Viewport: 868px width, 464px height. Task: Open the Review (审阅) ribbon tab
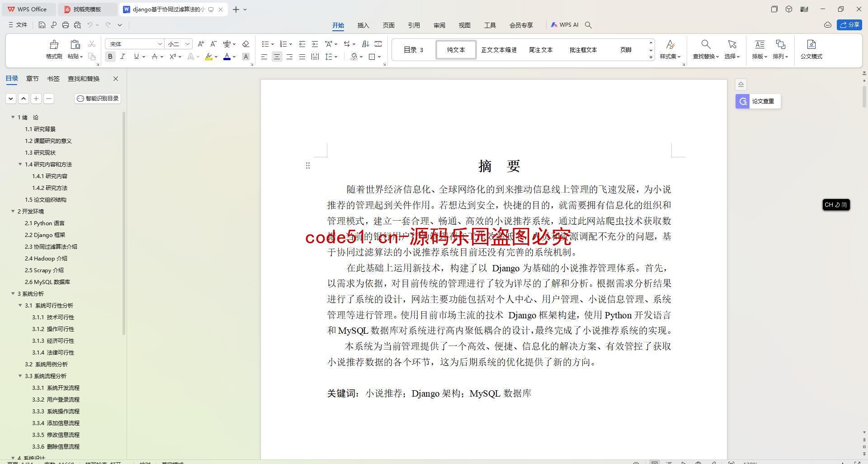pyautogui.click(x=439, y=25)
